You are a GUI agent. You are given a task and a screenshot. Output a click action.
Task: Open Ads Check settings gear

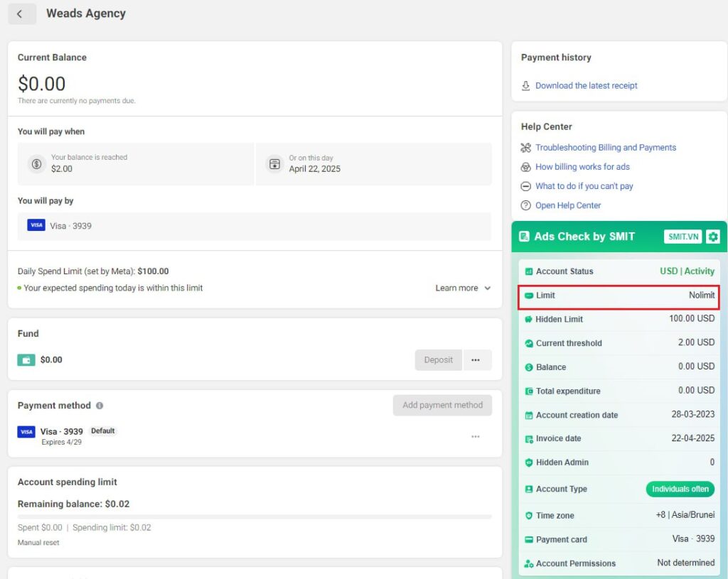point(712,237)
